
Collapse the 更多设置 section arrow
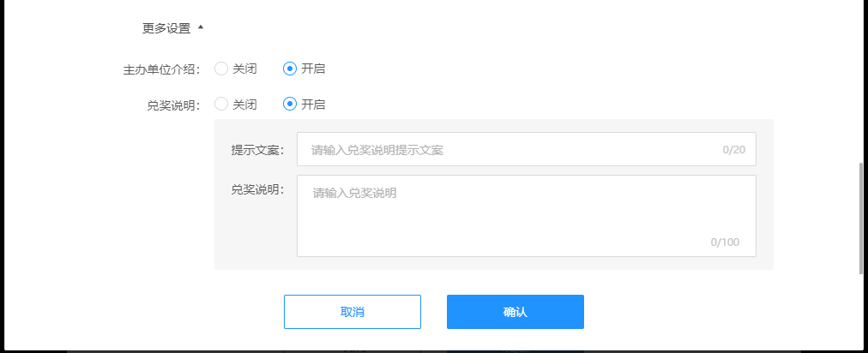click(201, 27)
